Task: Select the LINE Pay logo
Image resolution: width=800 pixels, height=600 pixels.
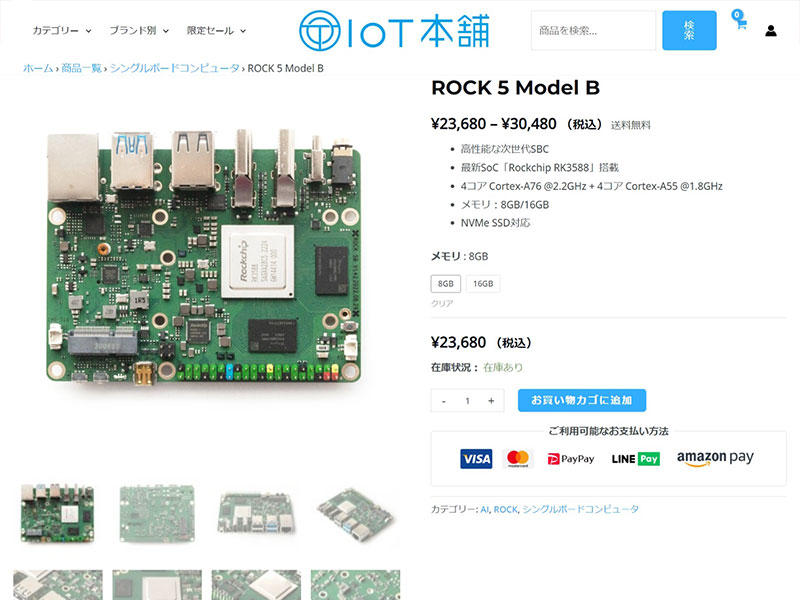Action: click(636, 459)
